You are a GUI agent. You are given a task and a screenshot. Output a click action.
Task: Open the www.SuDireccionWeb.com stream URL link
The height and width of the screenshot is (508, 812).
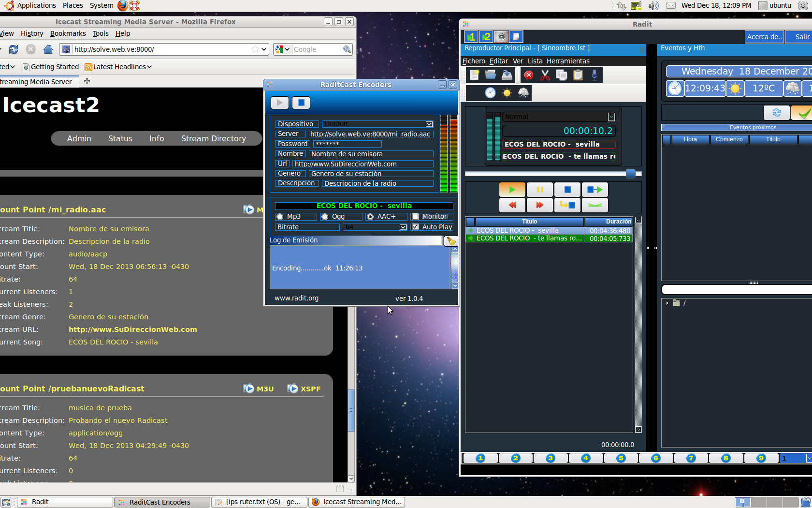[x=133, y=329]
